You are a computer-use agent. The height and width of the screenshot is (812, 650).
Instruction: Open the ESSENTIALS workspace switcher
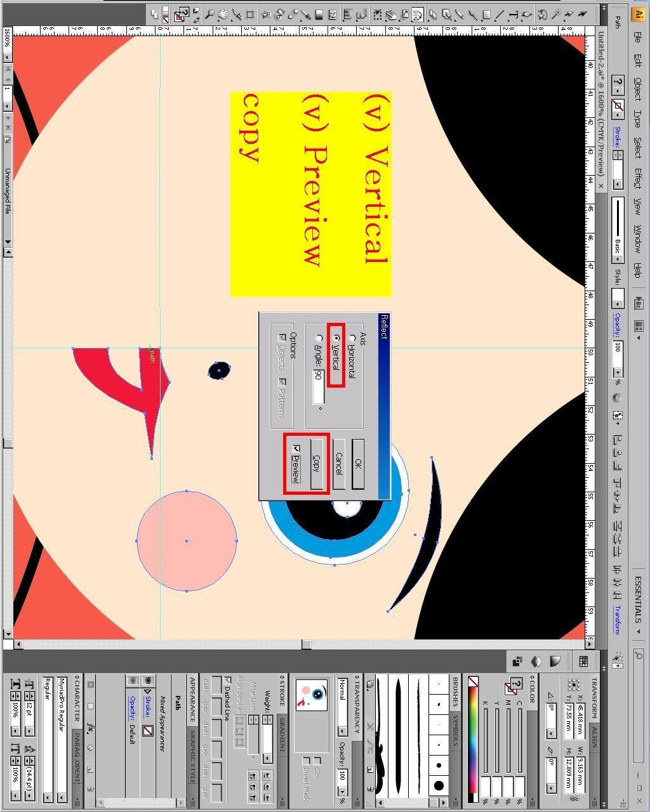(638, 606)
